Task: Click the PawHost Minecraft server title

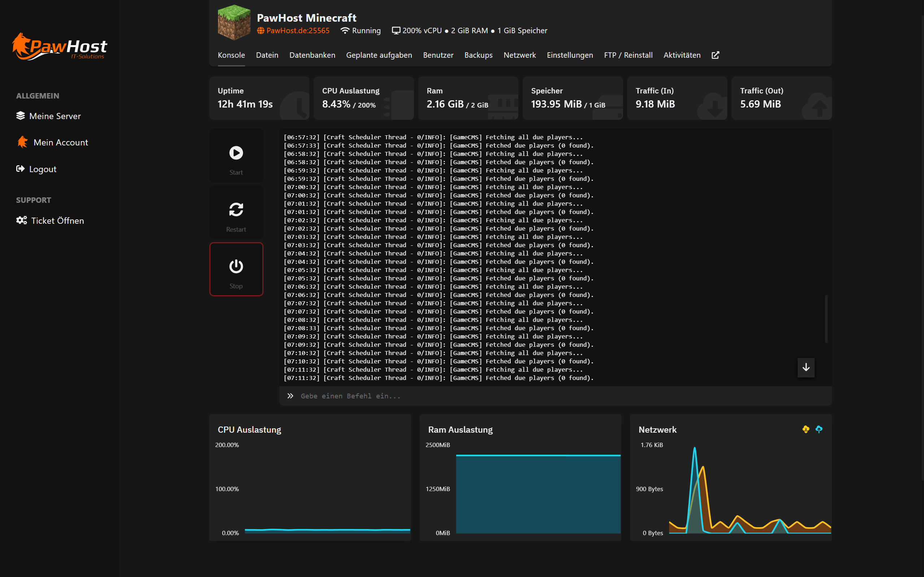Action: tap(306, 18)
